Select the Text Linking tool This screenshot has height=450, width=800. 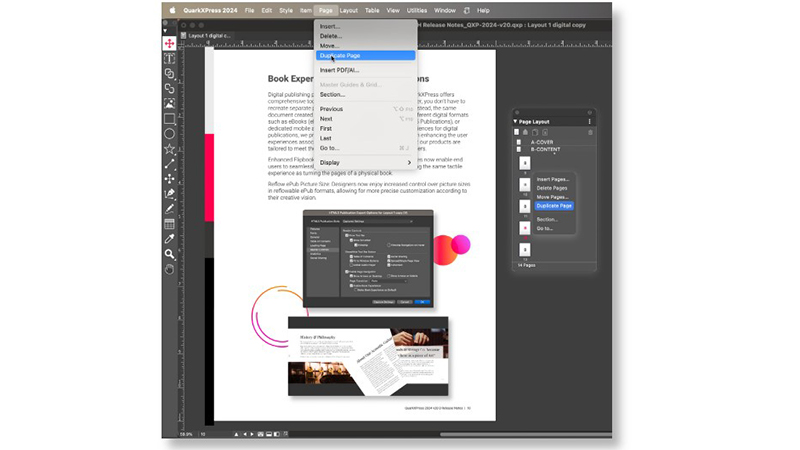[169, 74]
